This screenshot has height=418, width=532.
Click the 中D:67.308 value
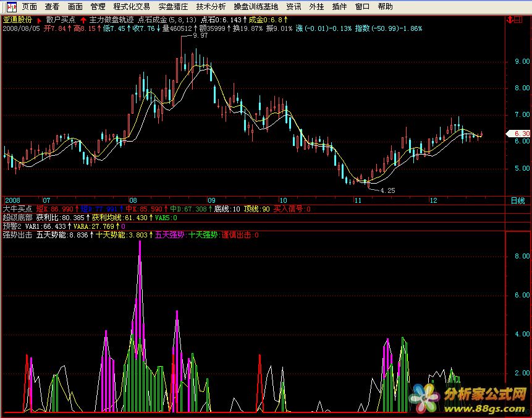point(188,209)
